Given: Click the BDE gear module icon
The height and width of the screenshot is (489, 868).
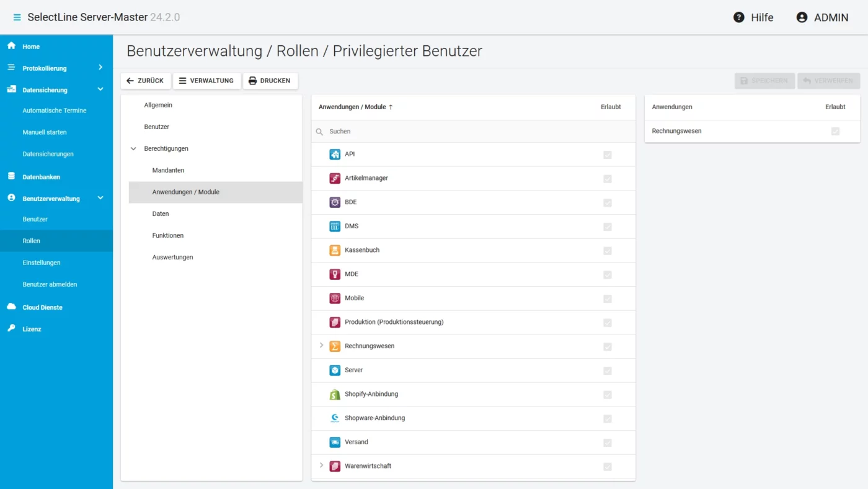Looking at the screenshot, I should 335,202.
